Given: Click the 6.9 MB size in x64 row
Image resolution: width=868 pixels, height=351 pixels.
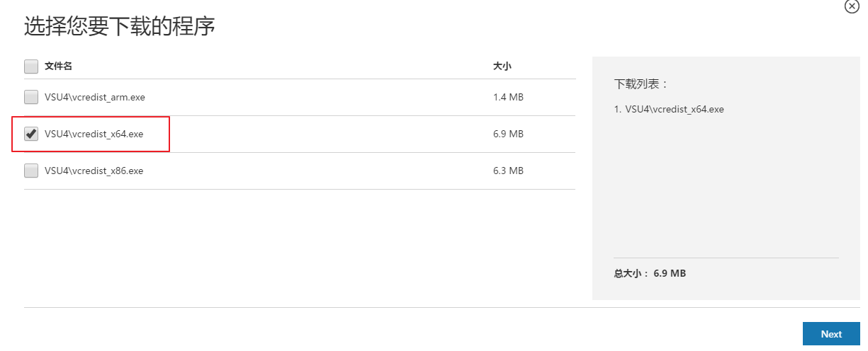Looking at the screenshot, I should (508, 134).
